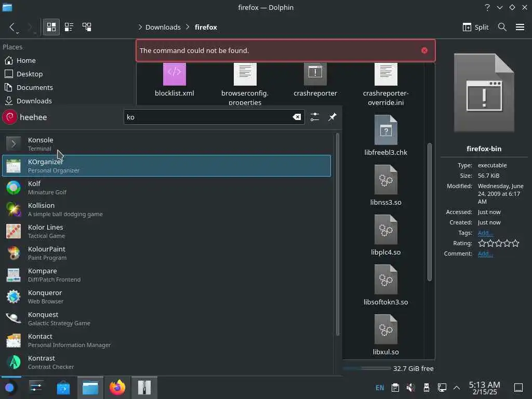Set rating to one star

(482, 243)
